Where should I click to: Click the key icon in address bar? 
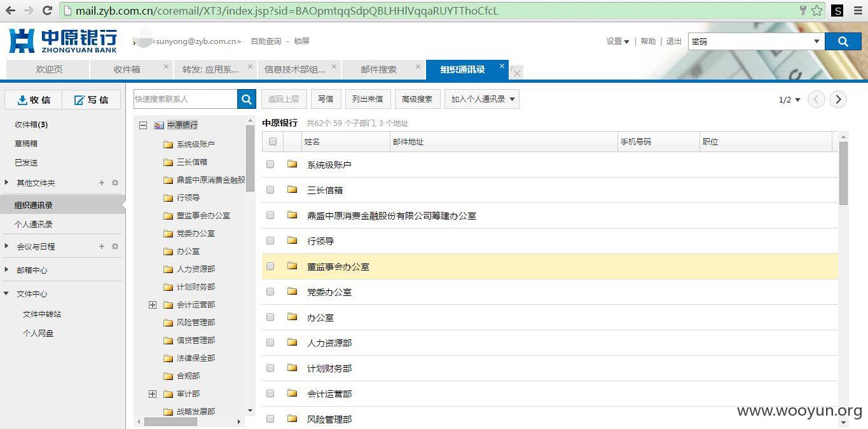tap(803, 11)
